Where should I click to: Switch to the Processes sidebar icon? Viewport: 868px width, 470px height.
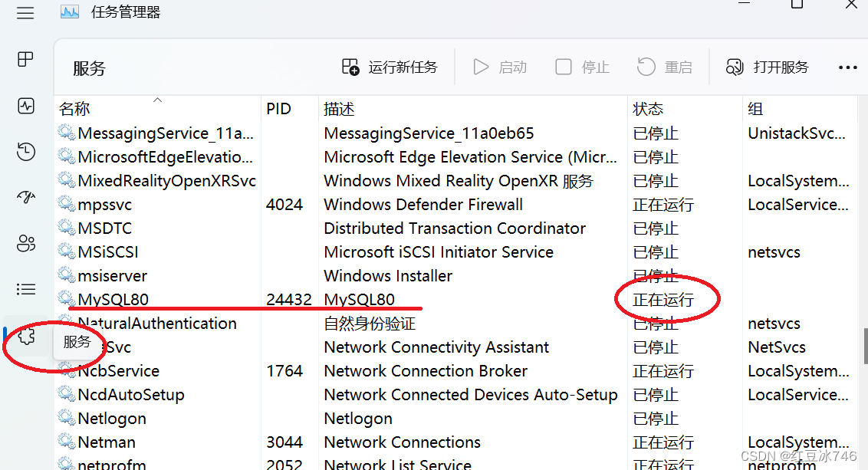tap(25, 59)
